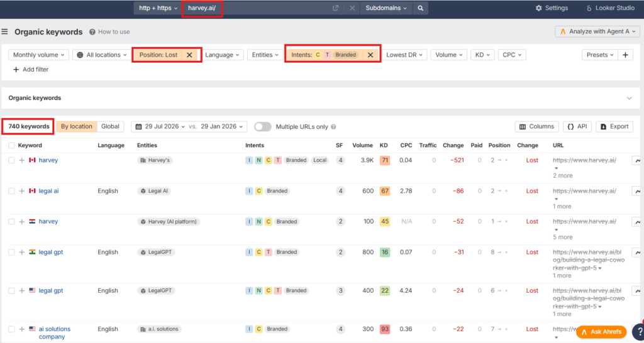
Task: Open the Intents Branded filter
Action: 325,55
